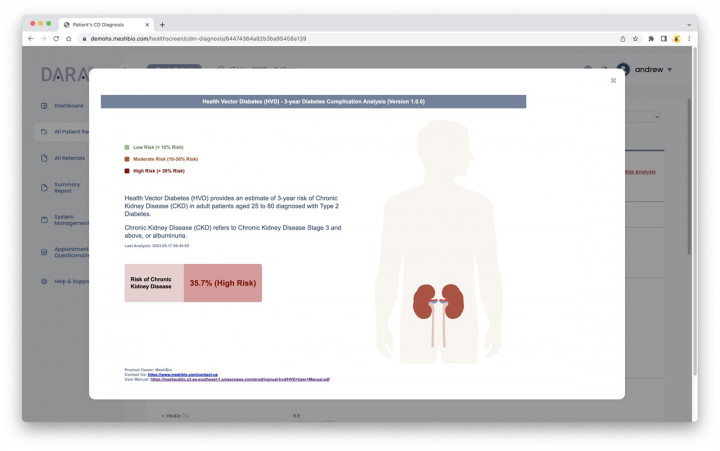Click the Dashboard sidebar icon
Image resolution: width=720 pixels, height=451 pixels.
click(43, 105)
